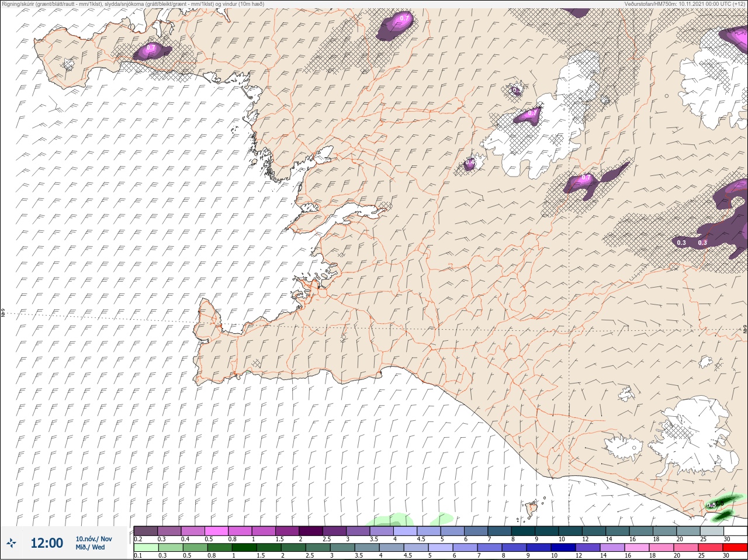This screenshot has width=748, height=560.
Task: Select the purple 14 swatch in lower rain legend
Action: pos(612,548)
